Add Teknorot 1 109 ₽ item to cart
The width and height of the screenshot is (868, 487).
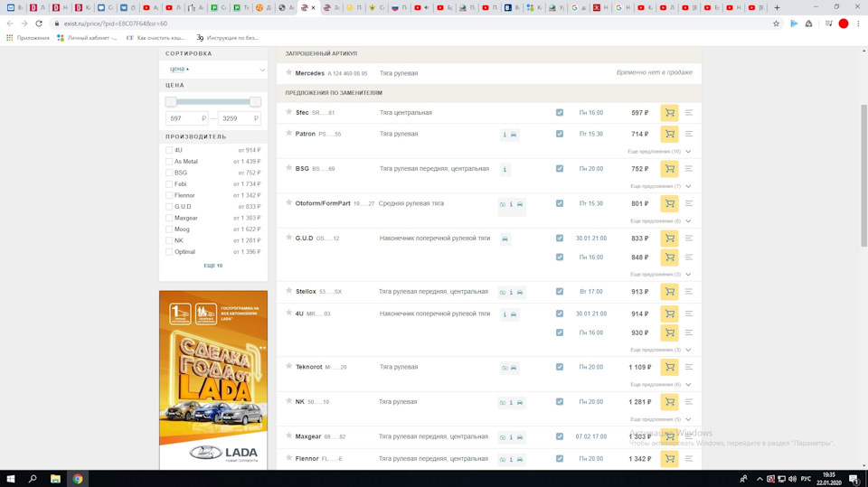click(x=669, y=368)
